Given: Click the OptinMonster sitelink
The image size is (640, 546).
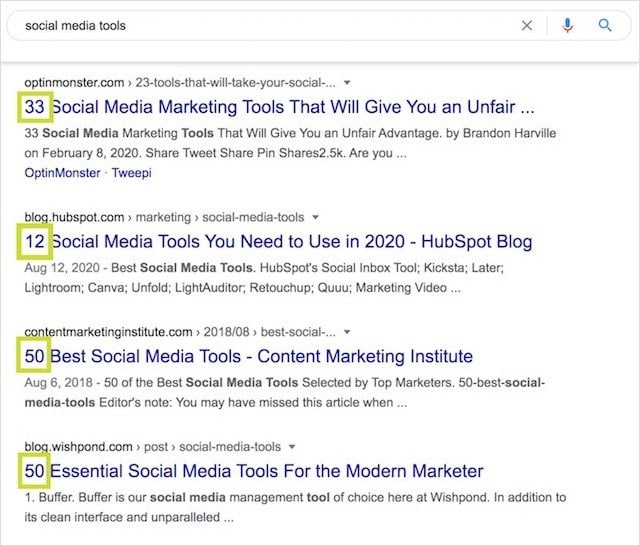Looking at the screenshot, I should pyautogui.click(x=62, y=173).
